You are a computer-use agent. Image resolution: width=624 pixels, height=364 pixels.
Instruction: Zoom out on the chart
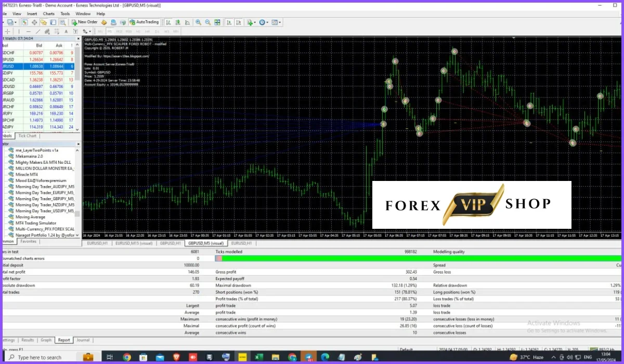[x=207, y=22]
